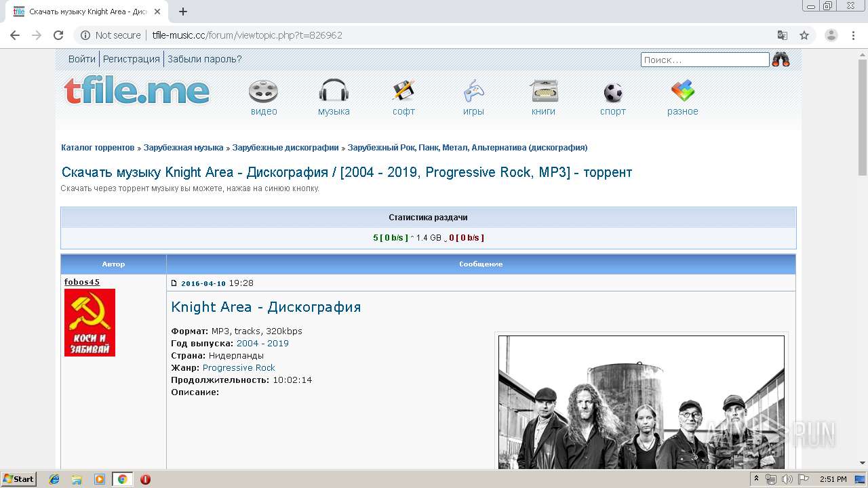Click the taskbar clock 2:51 PM
Viewport: 868px width, 488px height.
(833, 479)
